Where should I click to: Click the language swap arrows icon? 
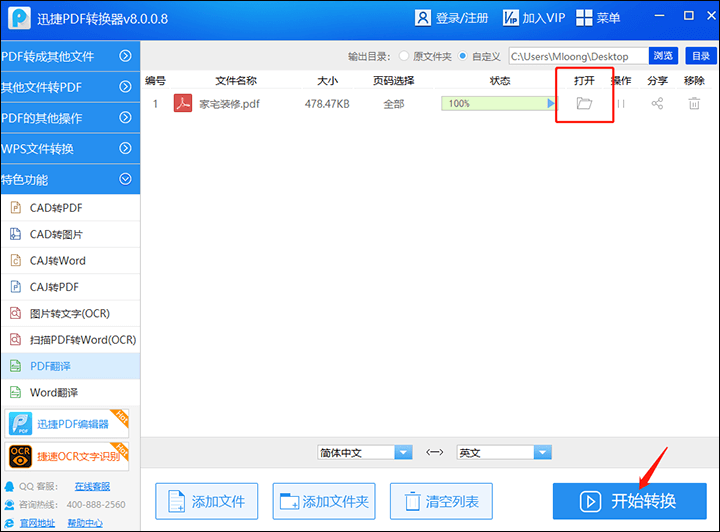tap(434, 453)
